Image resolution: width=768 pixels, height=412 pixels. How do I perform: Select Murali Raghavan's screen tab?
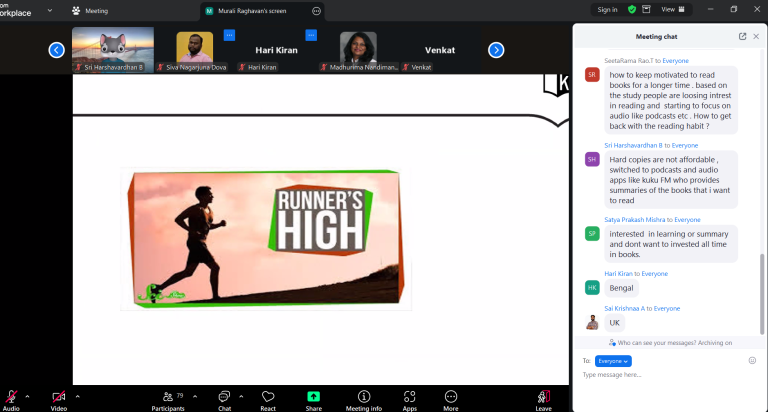coord(252,11)
